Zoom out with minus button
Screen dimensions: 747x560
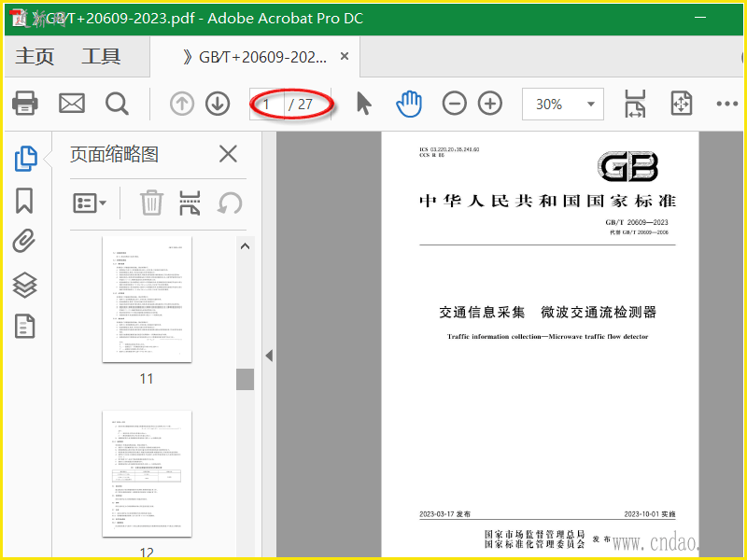(x=454, y=104)
